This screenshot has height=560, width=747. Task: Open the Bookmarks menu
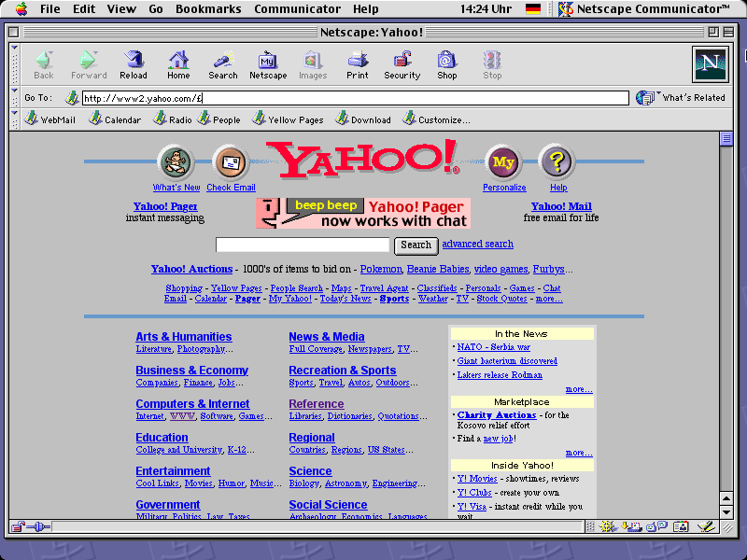(x=208, y=8)
